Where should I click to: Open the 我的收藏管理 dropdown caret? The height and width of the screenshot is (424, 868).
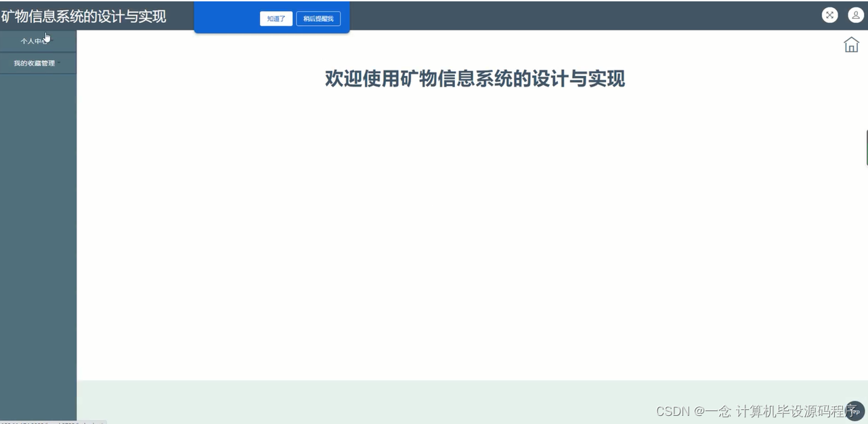(x=58, y=62)
